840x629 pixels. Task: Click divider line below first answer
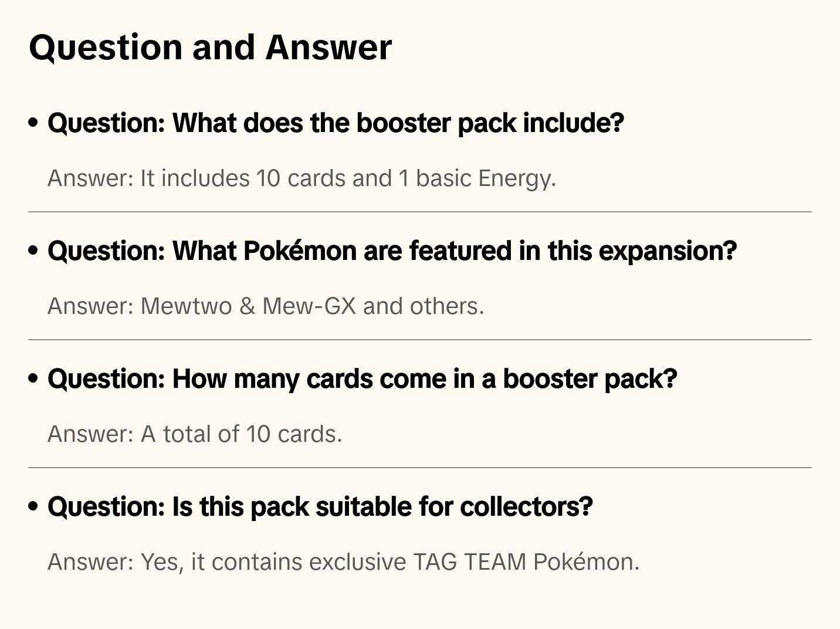(420, 212)
